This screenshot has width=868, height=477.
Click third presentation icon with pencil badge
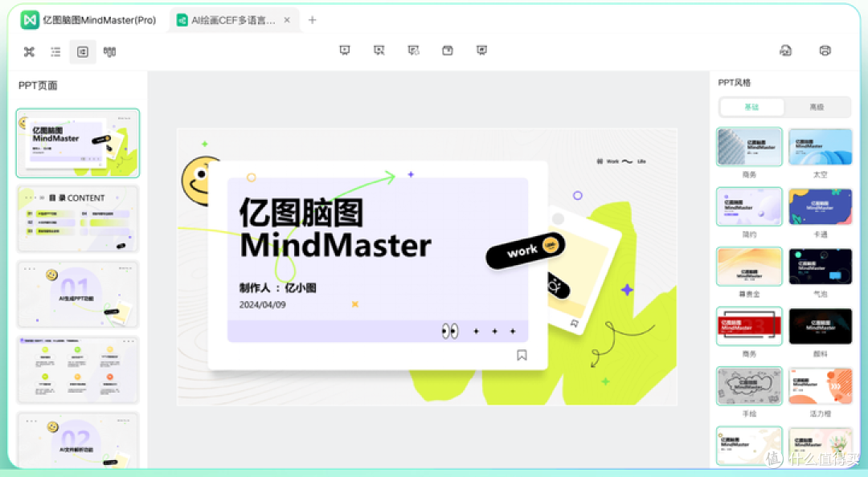click(x=414, y=51)
